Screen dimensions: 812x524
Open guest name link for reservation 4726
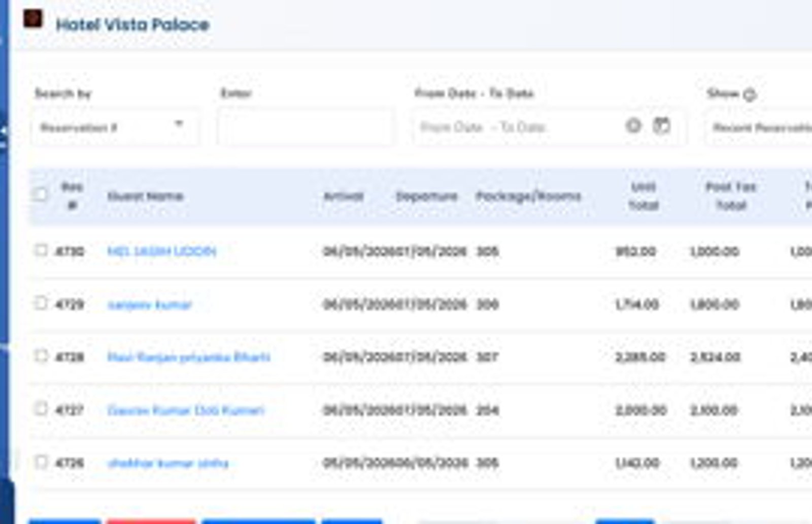(x=168, y=463)
